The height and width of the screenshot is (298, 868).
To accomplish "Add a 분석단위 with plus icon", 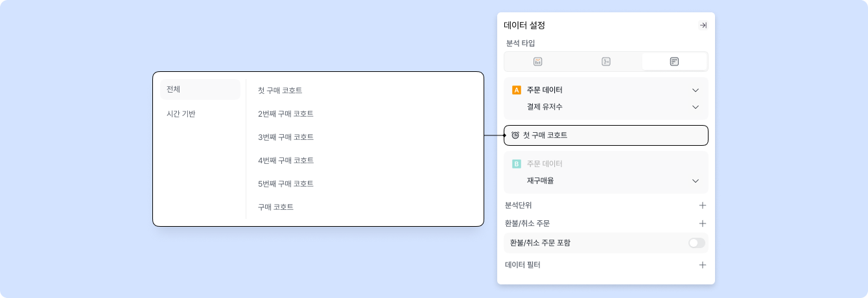I will (x=702, y=205).
